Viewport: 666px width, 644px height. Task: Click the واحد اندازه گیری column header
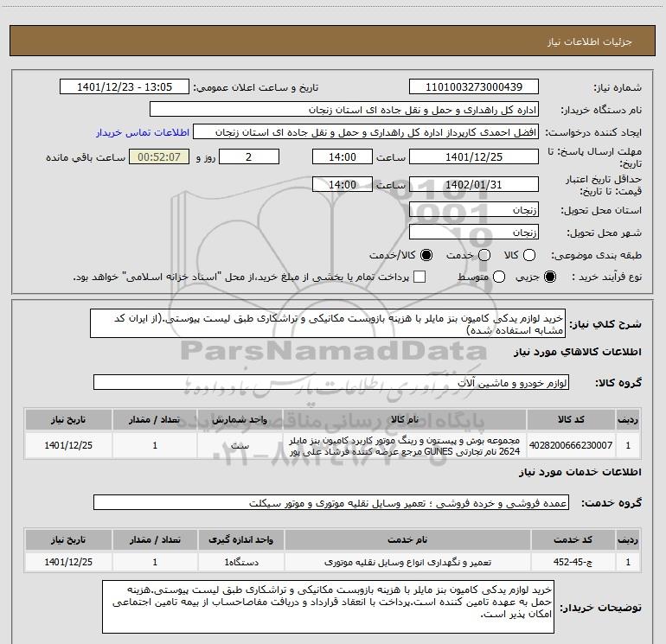(240, 539)
